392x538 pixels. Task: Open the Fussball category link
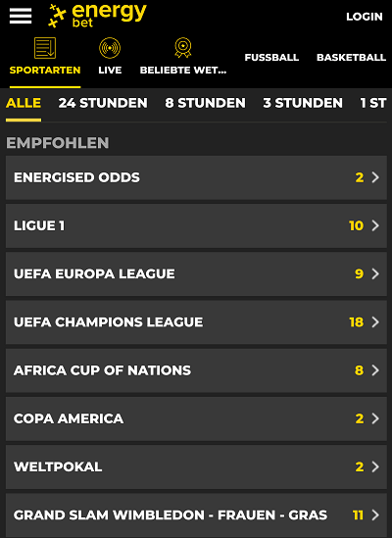pyautogui.click(x=271, y=57)
